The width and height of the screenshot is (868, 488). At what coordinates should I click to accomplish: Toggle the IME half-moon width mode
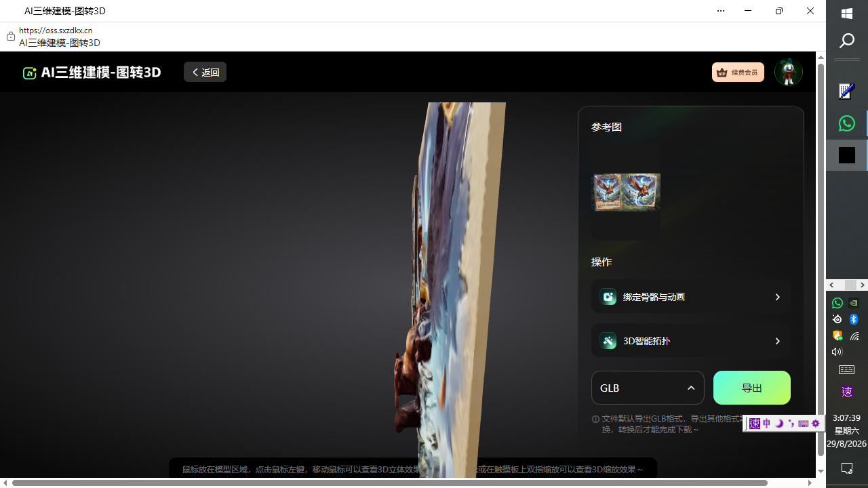[x=779, y=424]
